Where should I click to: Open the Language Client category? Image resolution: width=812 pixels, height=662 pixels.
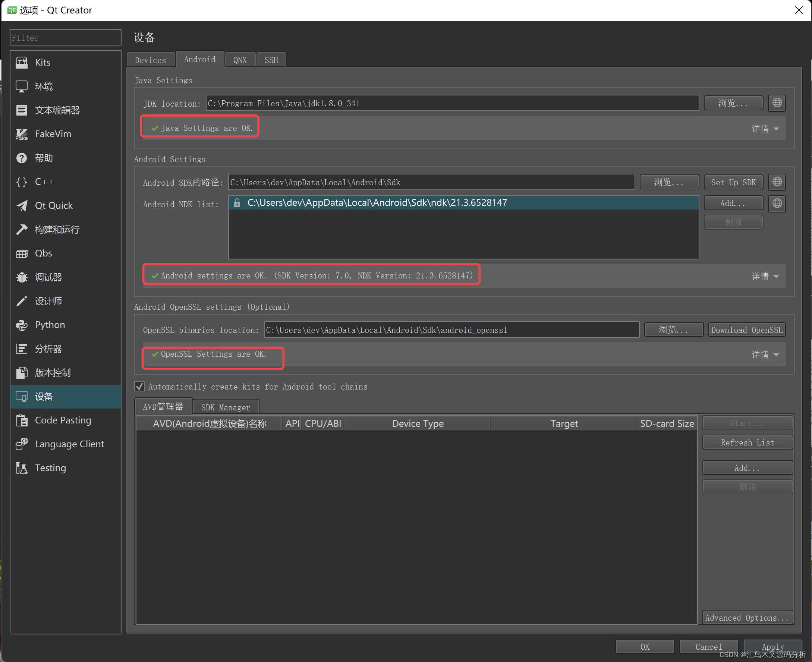[x=69, y=444]
